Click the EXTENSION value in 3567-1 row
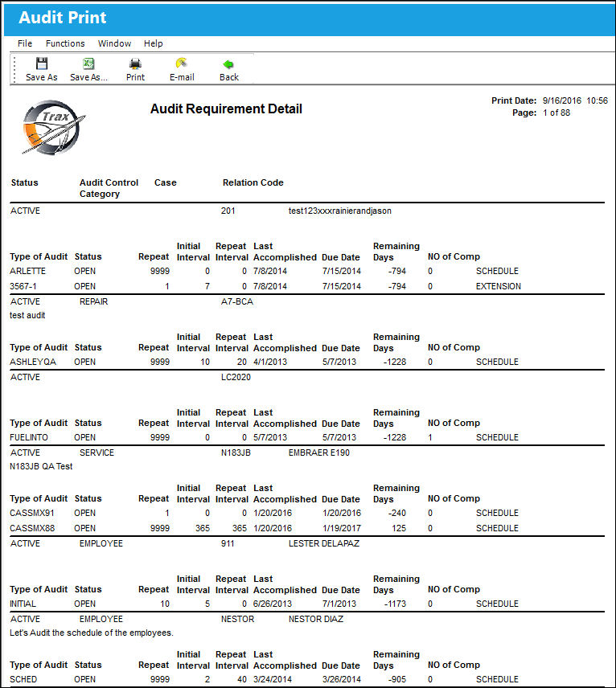The height and width of the screenshot is (688, 616). click(x=499, y=286)
